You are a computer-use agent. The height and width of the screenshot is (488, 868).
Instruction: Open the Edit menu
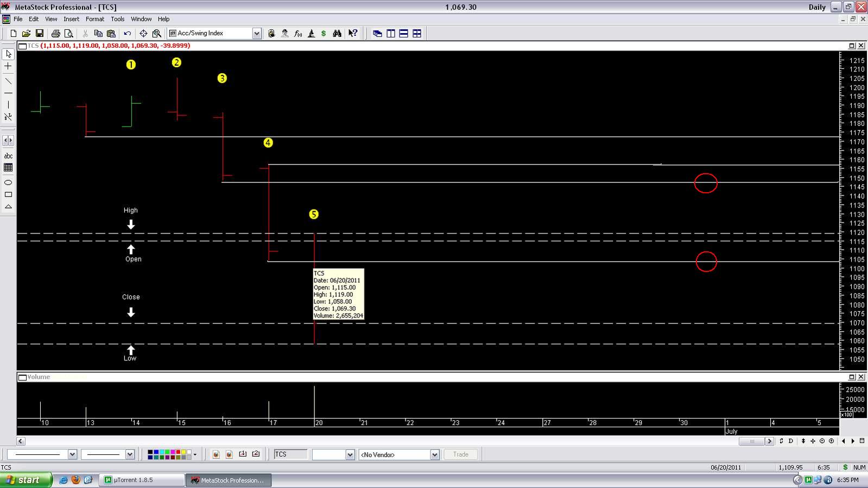click(x=34, y=19)
